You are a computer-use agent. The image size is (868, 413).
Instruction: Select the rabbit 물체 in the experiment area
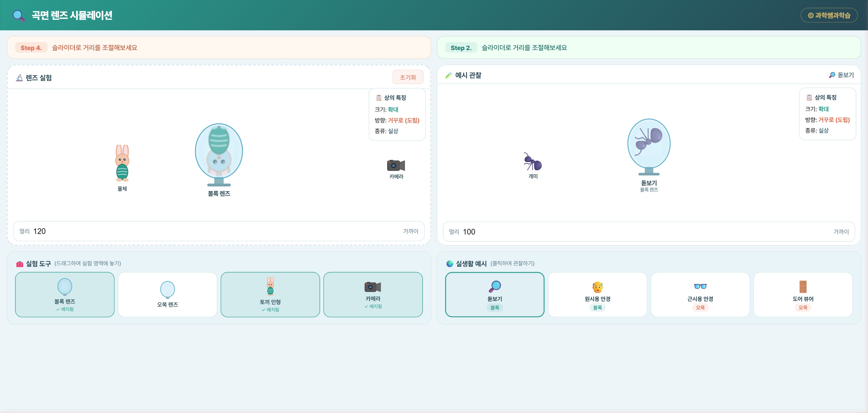pyautogui.click(x=122, y=163)
